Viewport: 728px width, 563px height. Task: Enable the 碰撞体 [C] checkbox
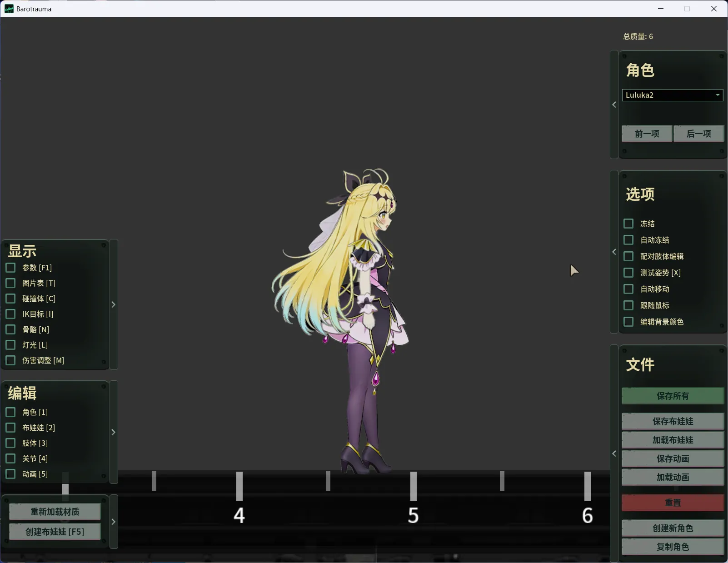pos(10,299)
